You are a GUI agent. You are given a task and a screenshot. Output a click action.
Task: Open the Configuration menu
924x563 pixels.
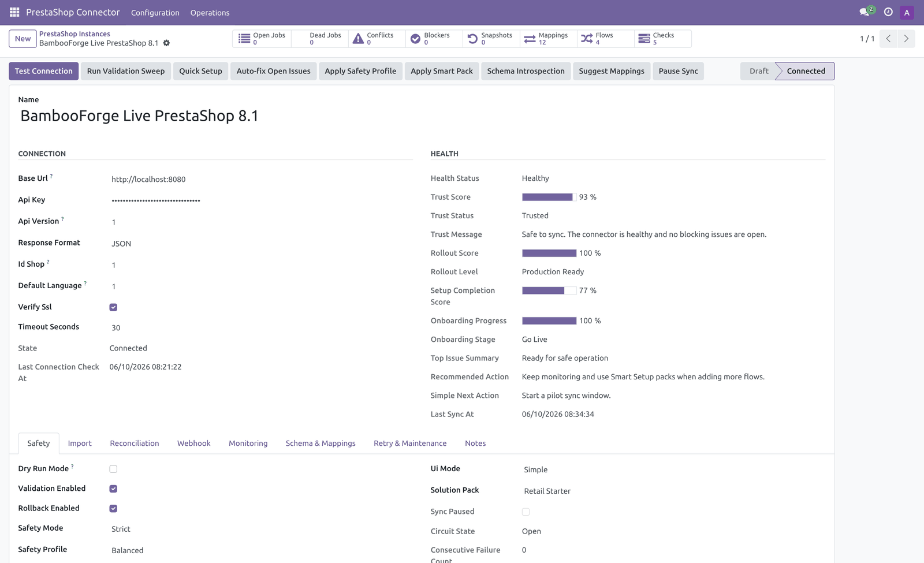[155, 13]
